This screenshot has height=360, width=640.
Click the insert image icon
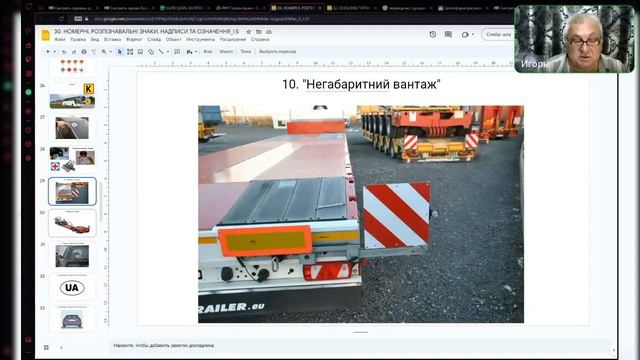pyautogui.click(x=140, y=52)
